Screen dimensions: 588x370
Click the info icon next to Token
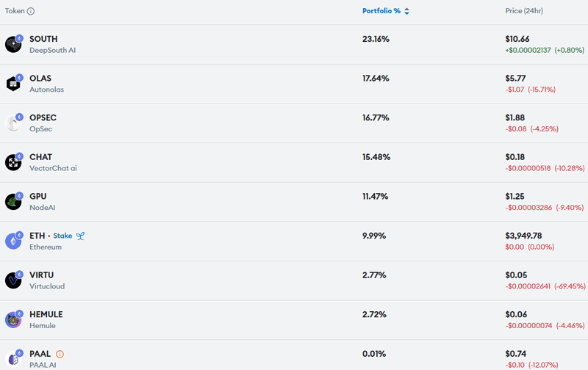click(31, 11)
